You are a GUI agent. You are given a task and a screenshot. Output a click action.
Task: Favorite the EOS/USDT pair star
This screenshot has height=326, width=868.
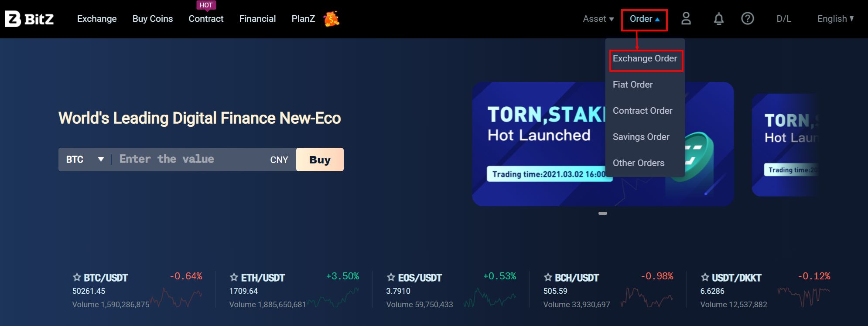click(391, 277)
